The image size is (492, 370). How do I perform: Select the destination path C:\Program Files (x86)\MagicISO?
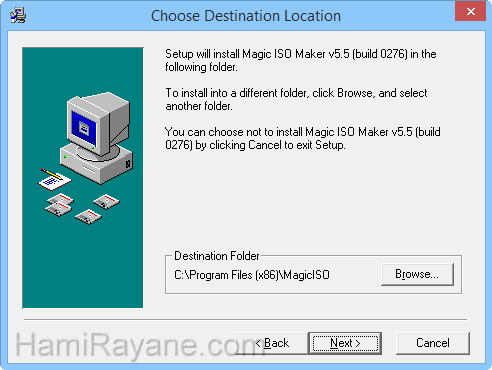click(252, 275)
